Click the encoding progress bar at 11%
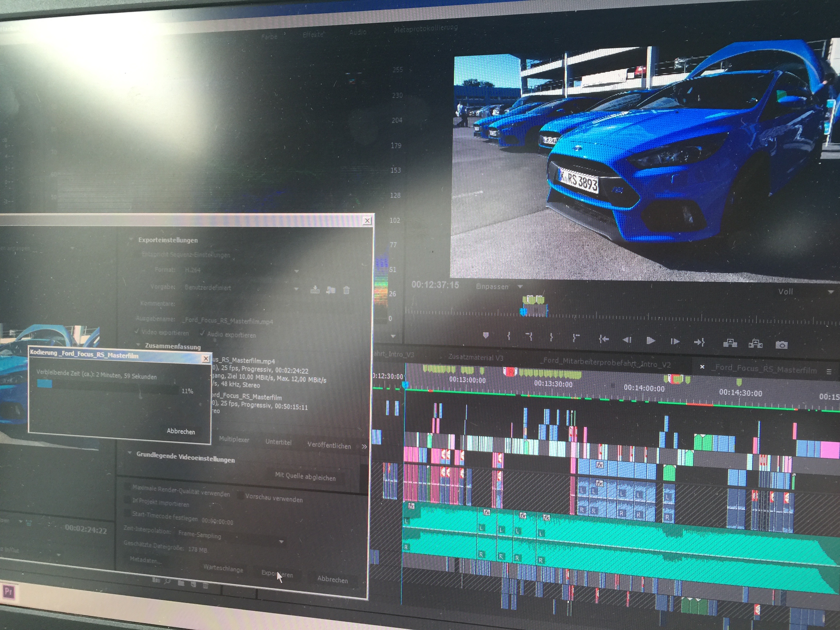This screenshot has height=630, width=840. pyautogui.click(x=108, y=387)
